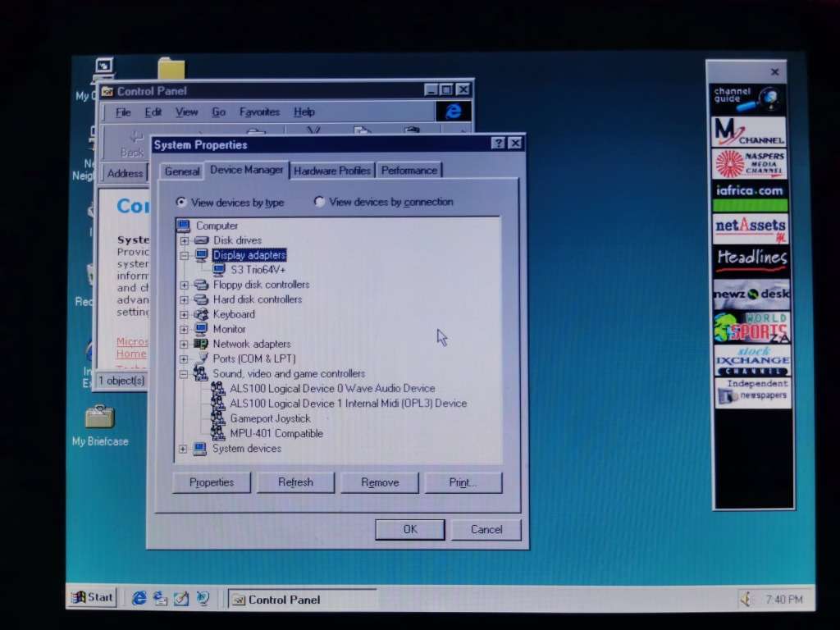The image size is (840, 630).
Task: Open Outlook Express from the Quick Launch bar
Action: coord(160,599)
